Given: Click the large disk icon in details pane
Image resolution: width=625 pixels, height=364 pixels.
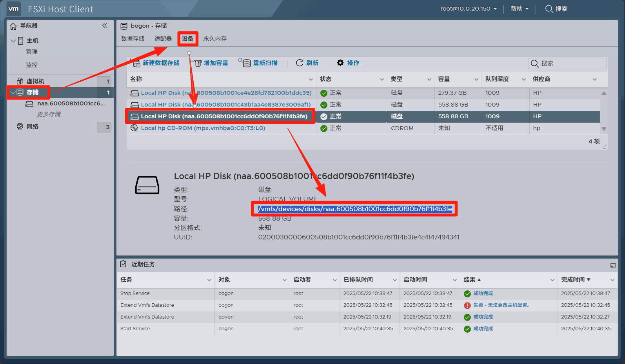Looking at the screenshot, I should point(147,185).
